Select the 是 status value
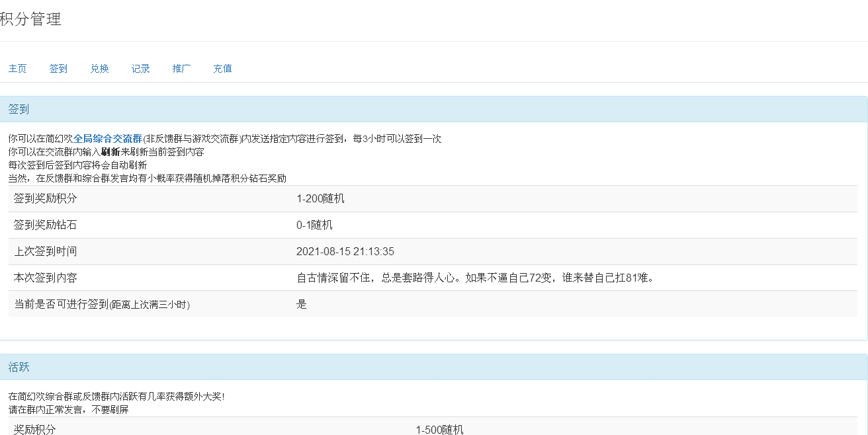The width and height of the screenshot is (868, 435). pyautogui.click(x=302, y=304)
